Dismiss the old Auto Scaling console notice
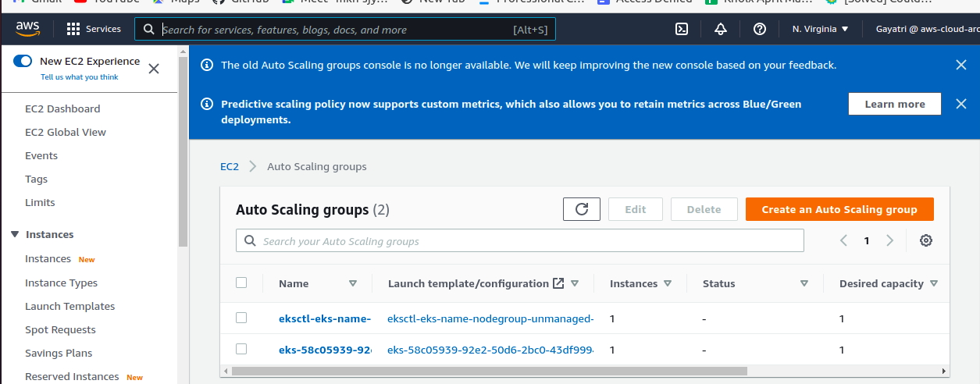980x384 pixels. (x=961, y=65)
